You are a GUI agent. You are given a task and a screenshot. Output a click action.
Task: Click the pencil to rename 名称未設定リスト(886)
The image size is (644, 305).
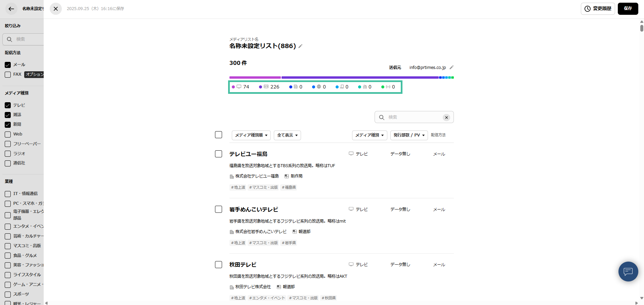(x=300, y=46)
